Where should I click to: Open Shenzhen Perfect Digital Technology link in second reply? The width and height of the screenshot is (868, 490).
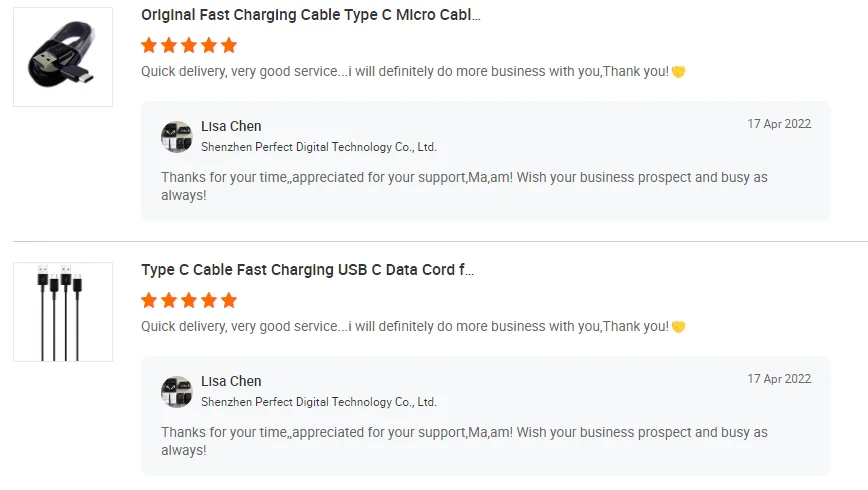pos(318,402)
